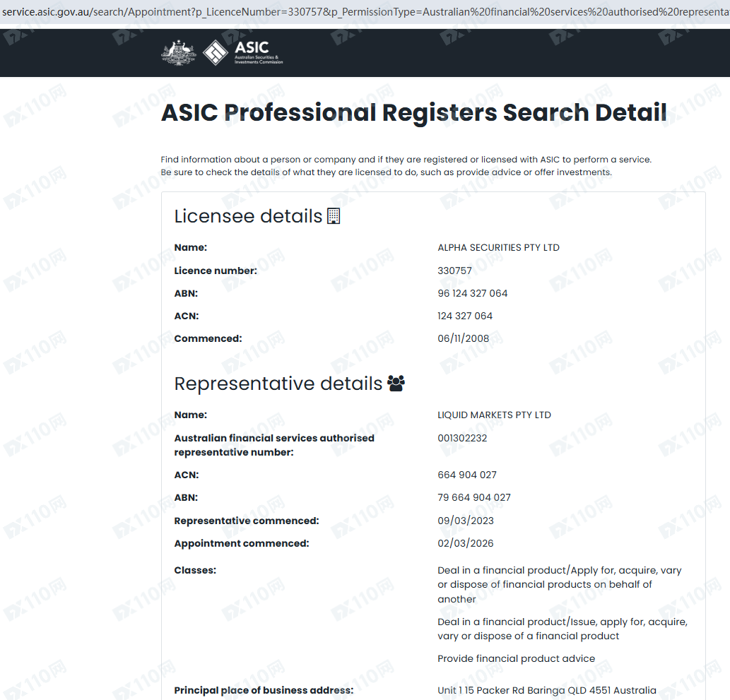Click the class starting Deal in a financial product/Apply for
Screen dimensions: 730x700
[x=560, y=585]
